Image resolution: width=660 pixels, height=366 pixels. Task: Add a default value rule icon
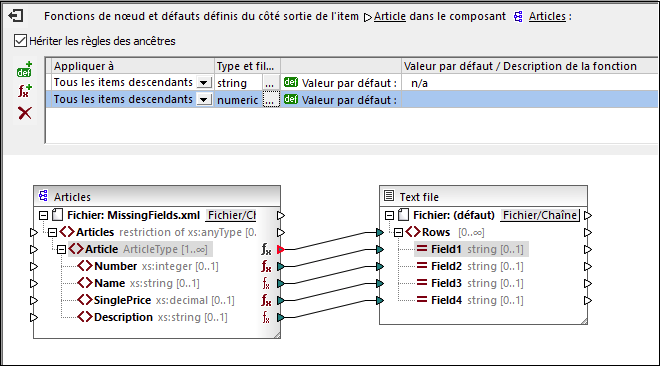(24, 69)
